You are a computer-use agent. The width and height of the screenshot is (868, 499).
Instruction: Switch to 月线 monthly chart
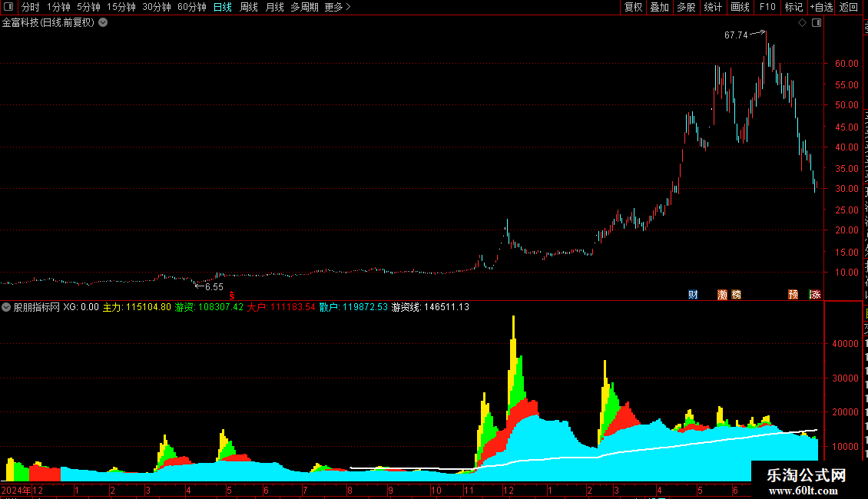click(x=274, y=7)
